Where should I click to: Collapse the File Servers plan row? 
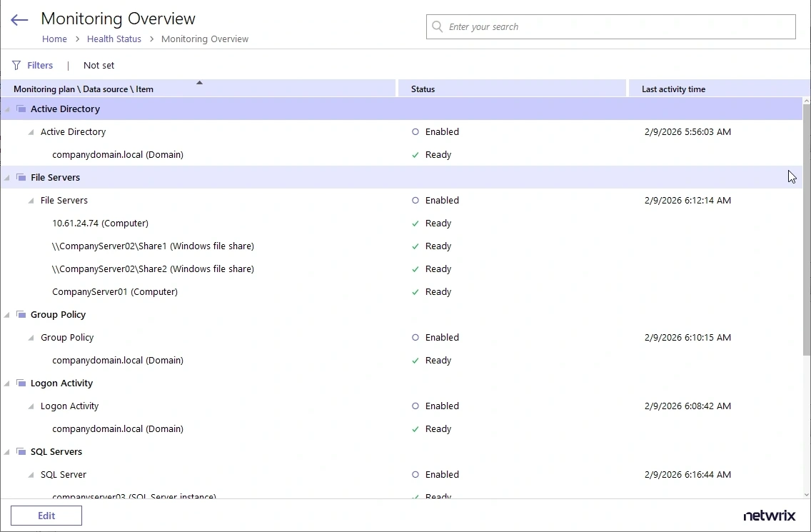click(30, 200)
